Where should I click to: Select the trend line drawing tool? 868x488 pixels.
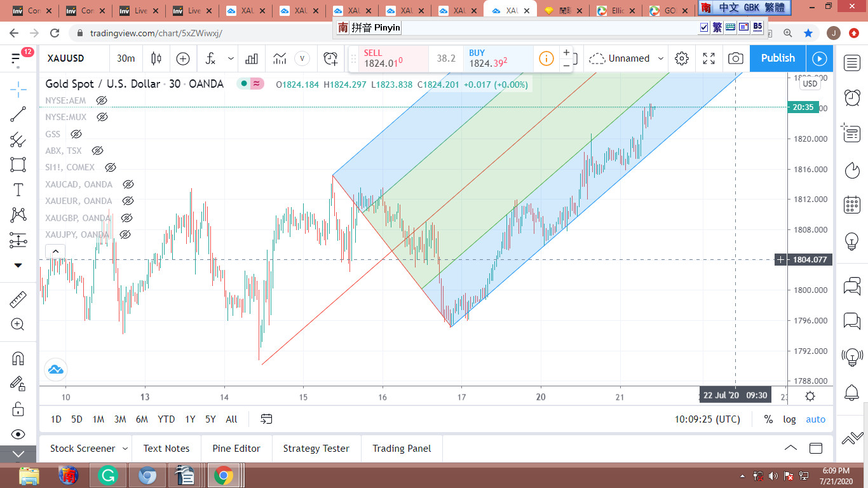[18, 114]
